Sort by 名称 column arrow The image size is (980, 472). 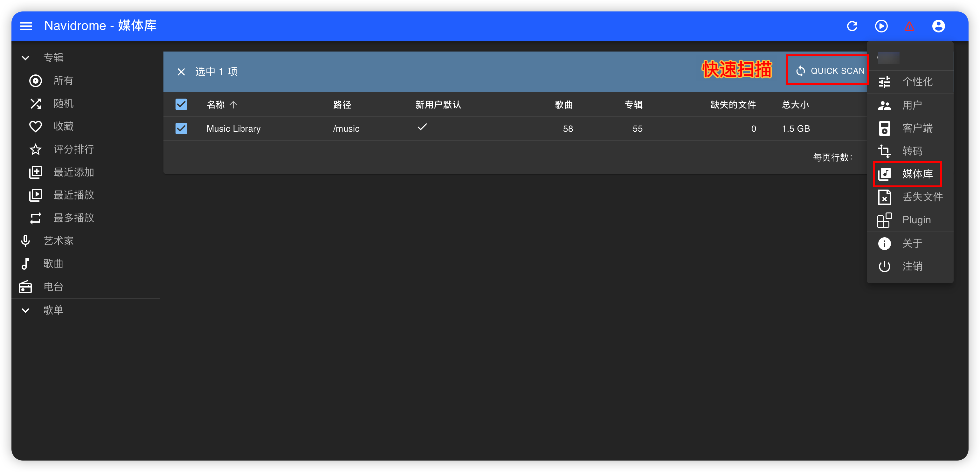[233, 105]
